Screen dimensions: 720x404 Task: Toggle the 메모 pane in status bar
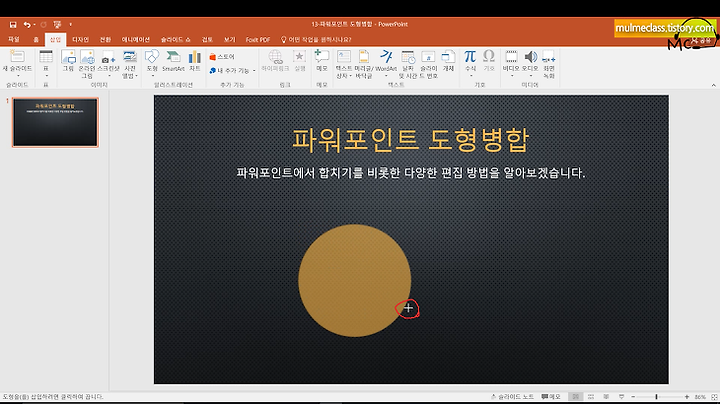click(x=551, y=397)
